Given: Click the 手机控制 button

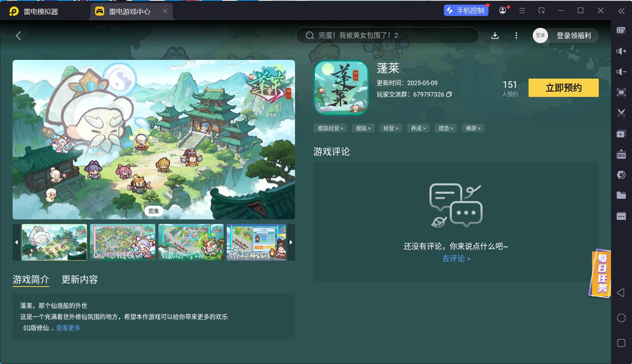Looking at the screenshot, I should [x=466, y=10].
